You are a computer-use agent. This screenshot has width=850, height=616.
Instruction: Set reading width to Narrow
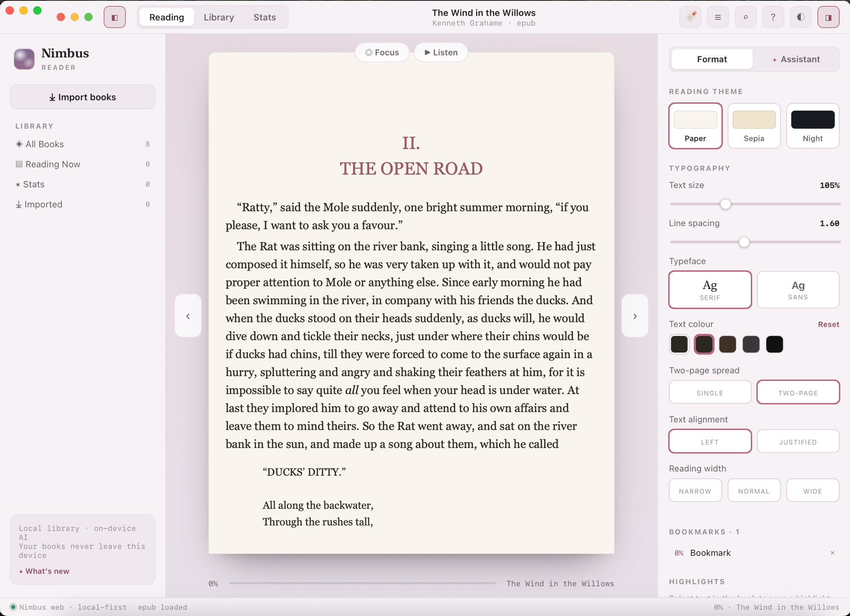[x=695, y=491]
